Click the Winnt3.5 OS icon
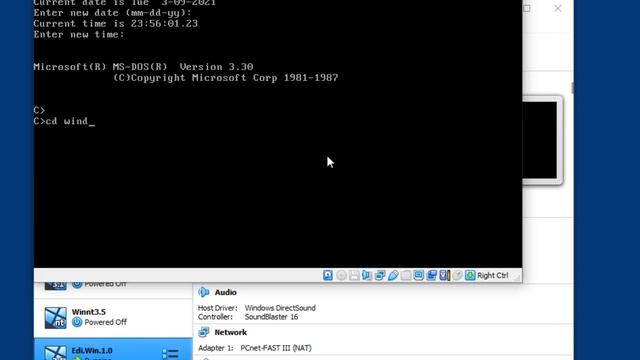This screenshot has width=640, height=360. pos(56,318)
